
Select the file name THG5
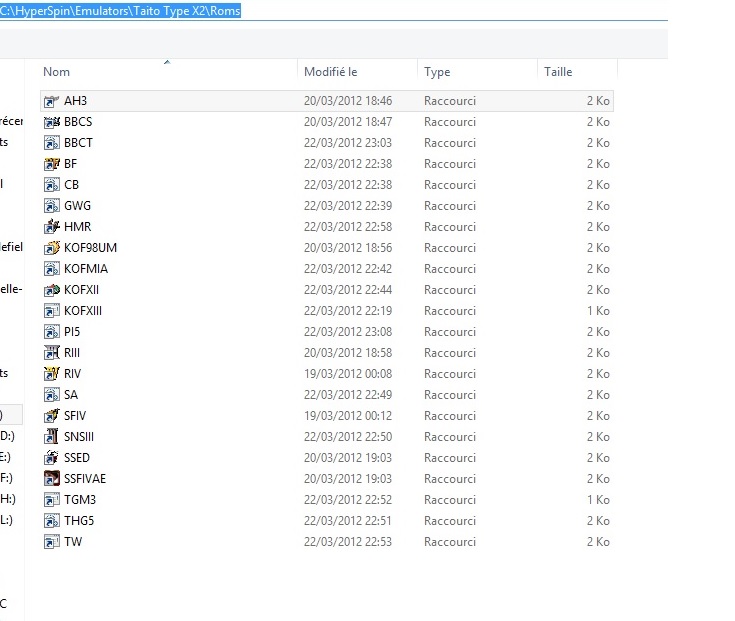tap(79, 521)
